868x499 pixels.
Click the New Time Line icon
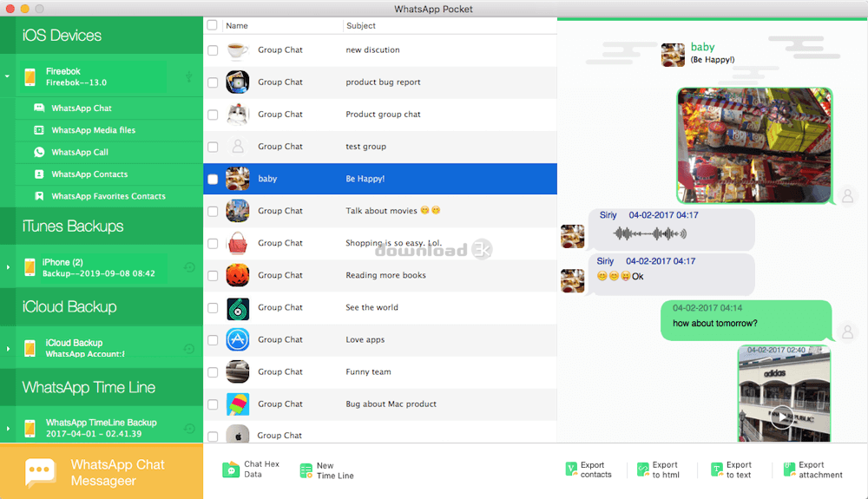click(306, 470)
